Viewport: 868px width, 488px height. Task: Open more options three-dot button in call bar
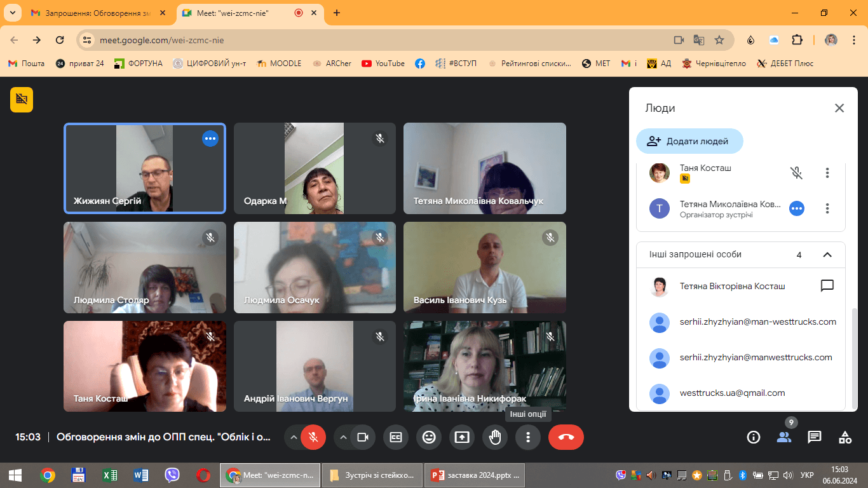pyautogui.click(x=528, y=437)
